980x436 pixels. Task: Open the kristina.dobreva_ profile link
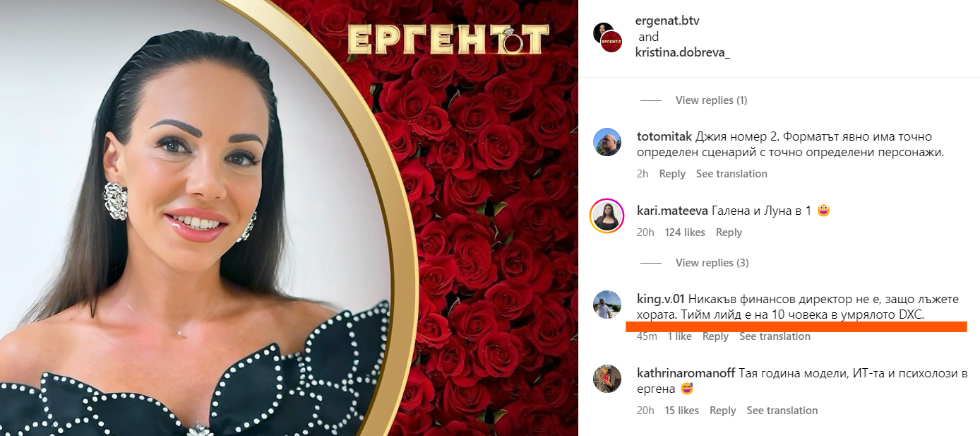(682, 52)
